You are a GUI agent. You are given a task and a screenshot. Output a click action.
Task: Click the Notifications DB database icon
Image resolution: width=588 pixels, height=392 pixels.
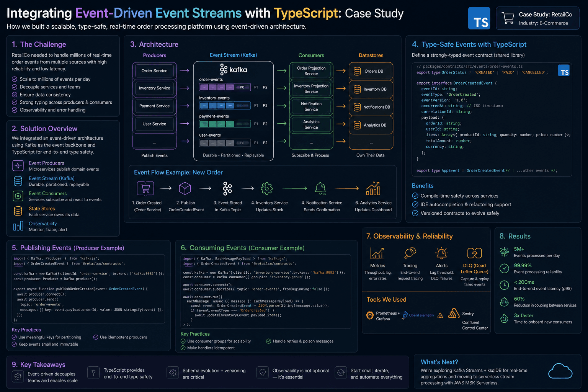pyautogui.click(x=357, y=107)
